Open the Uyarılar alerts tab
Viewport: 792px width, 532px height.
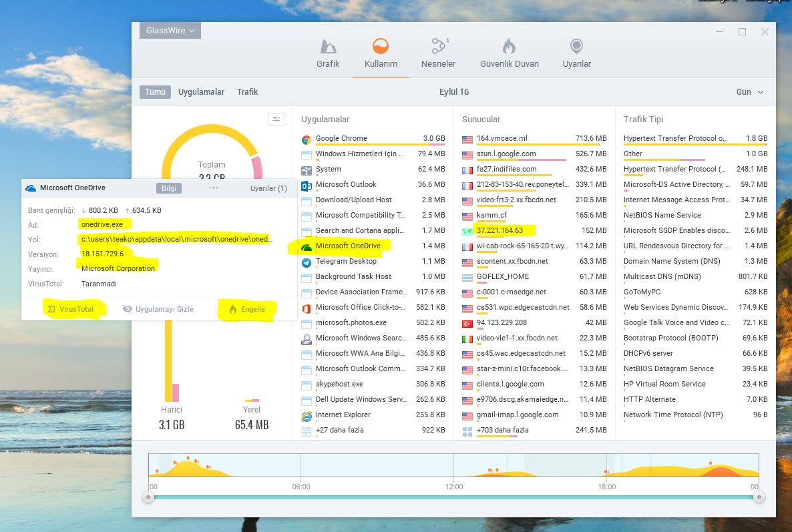[x=576, y=53]
